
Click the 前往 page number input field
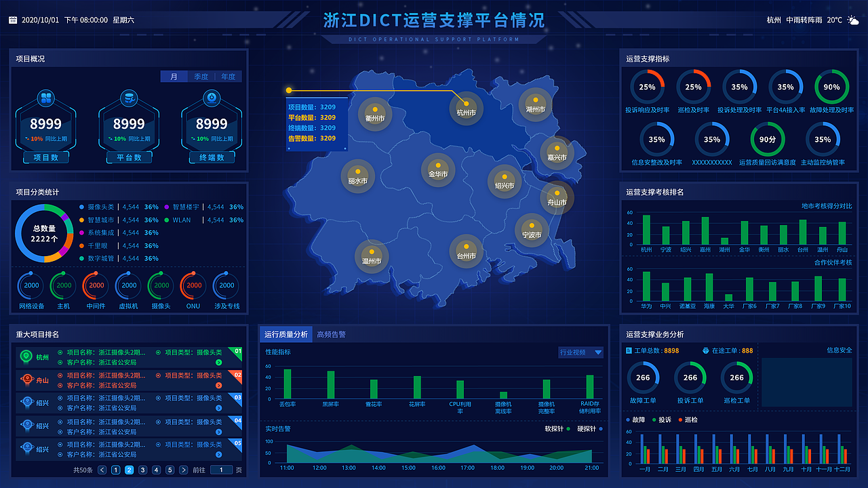222,470
